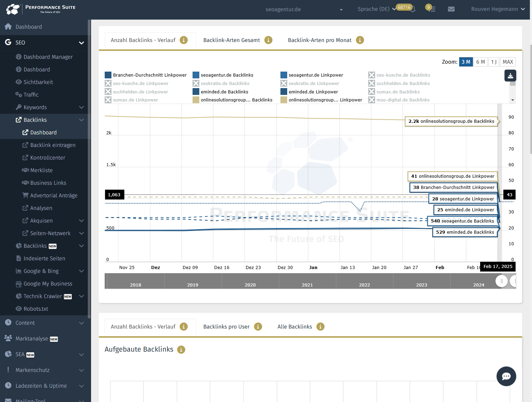Image resolution: width=532 pixels, height=402 pixels.
Task: Toggle eminded.de Backlinks series
Action: [x=221, y=92]
